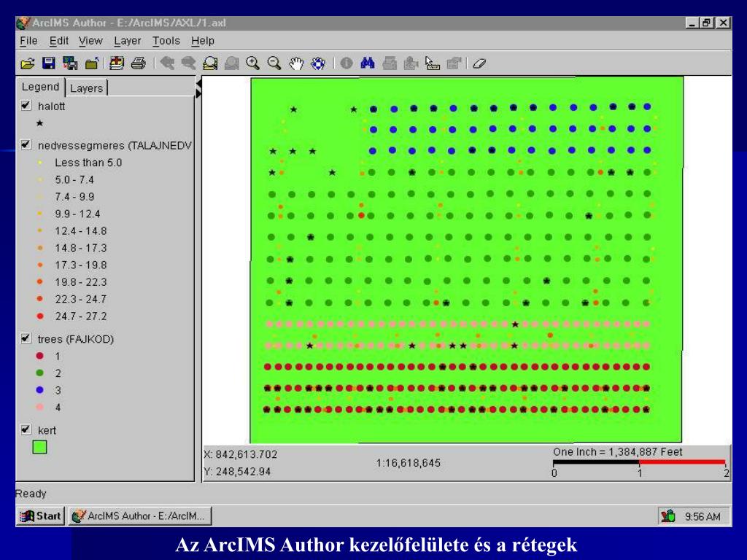Click the select-by-arrow cursor tool icon
Screen dimensions: 747x560
pyautogui.click(x=432, y=63)
